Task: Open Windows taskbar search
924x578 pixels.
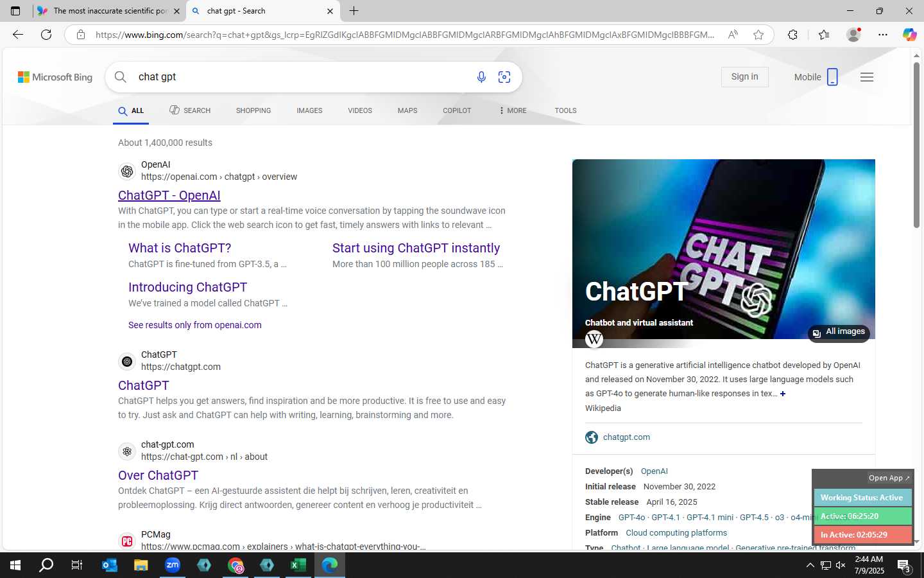Action: (x=46, y=565)
